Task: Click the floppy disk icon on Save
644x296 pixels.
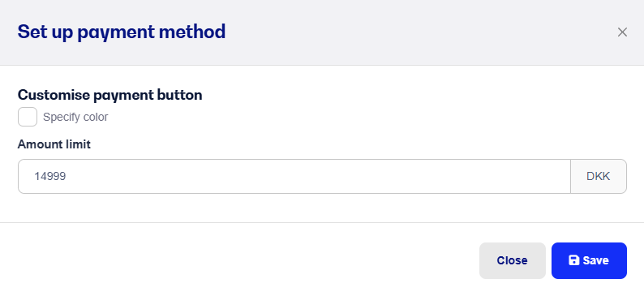Action: click(x=573, y=260)
